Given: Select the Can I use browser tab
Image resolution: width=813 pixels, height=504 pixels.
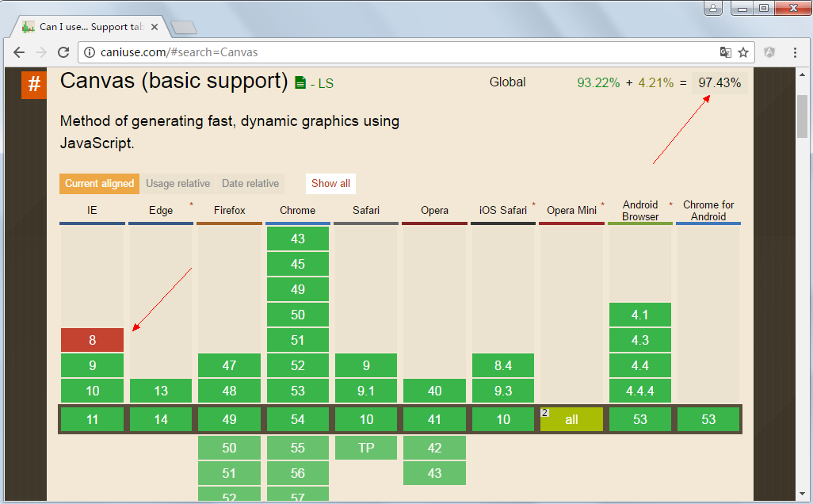Looking at the screenshot, I should click(x=90, y=27).
